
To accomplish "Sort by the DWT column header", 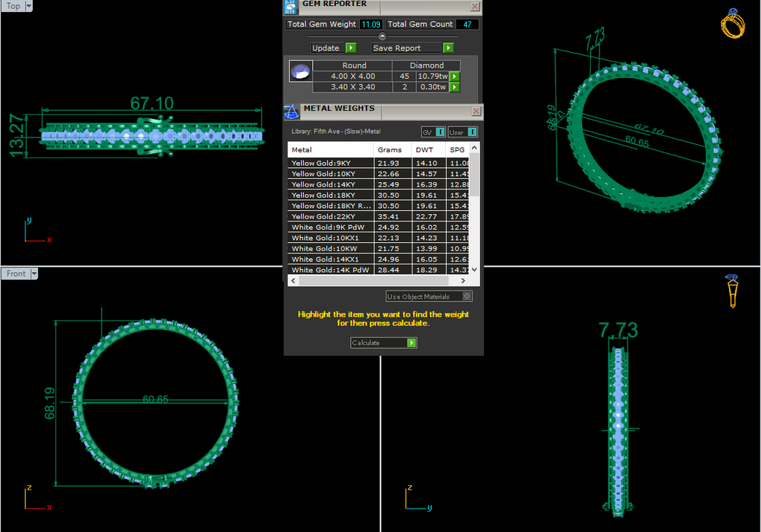I will [x=428, y=149].
